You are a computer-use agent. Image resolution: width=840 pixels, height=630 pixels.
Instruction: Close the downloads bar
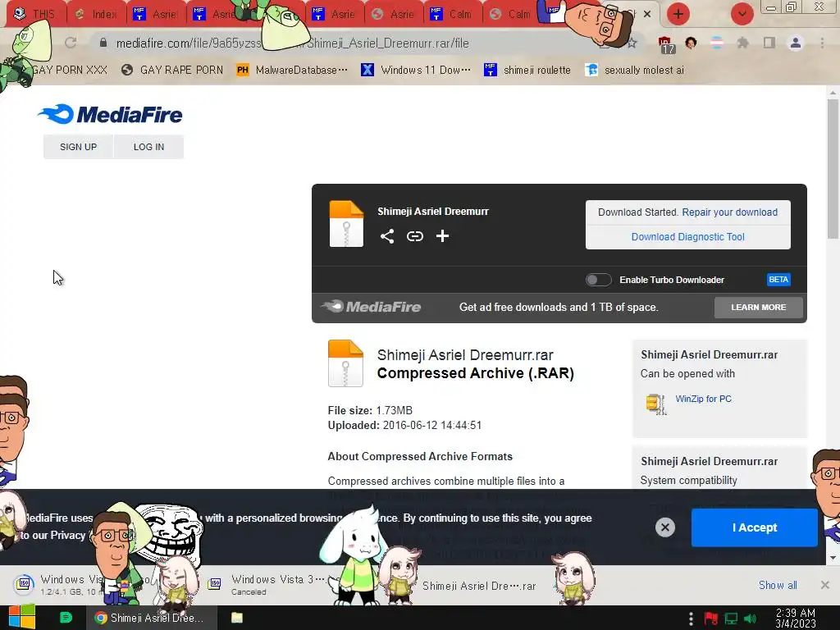(x=825, y=585)
